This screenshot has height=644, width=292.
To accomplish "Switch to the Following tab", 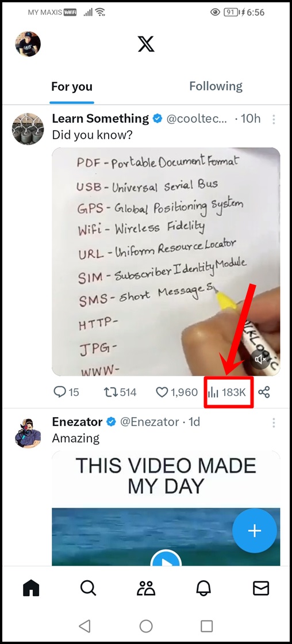I will pos(216,86).
